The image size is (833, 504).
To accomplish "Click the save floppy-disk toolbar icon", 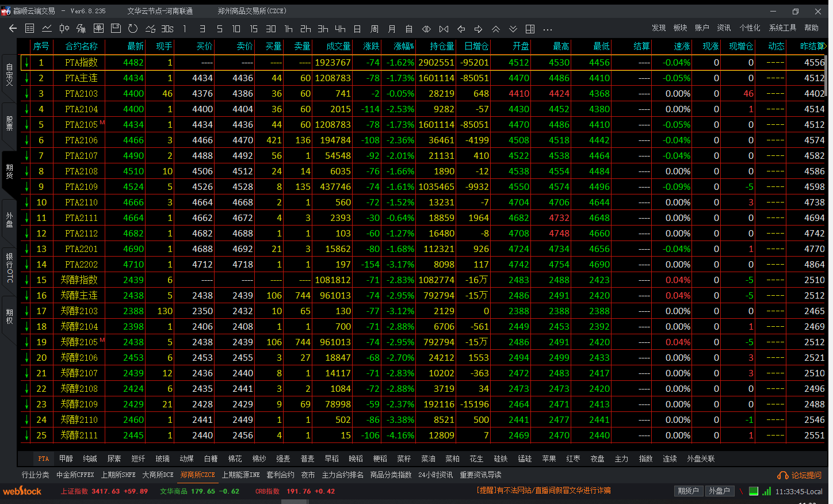I will coord(116,28).
